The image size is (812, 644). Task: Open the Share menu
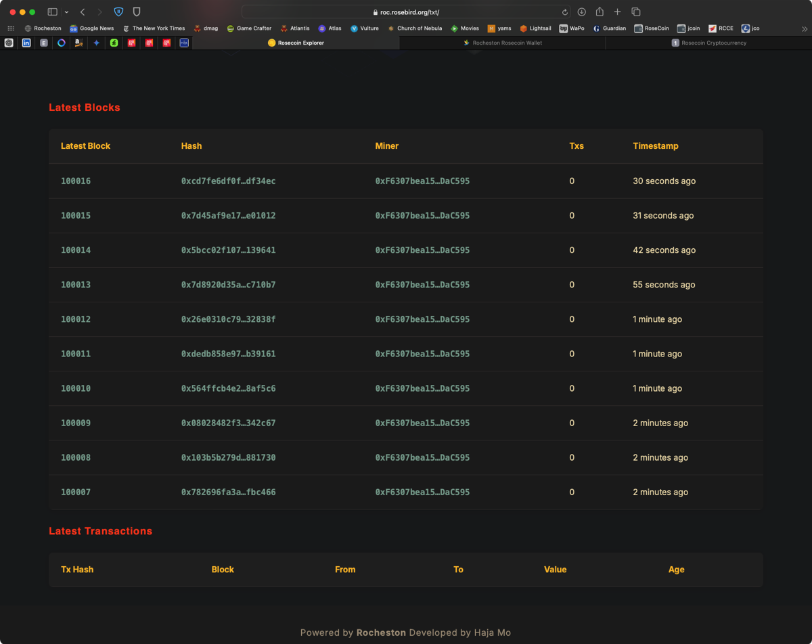tap(600, 11)
